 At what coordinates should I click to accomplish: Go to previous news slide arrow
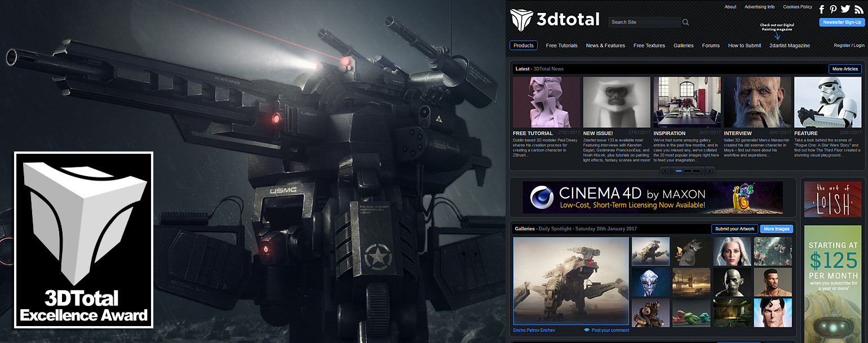tap(666, 171)
